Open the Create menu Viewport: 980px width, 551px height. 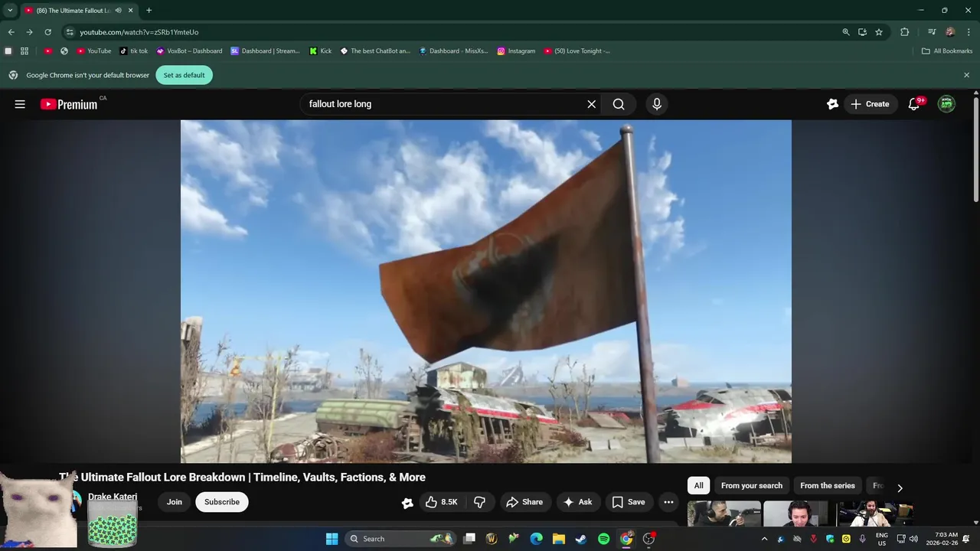click(x=871, y=104)
